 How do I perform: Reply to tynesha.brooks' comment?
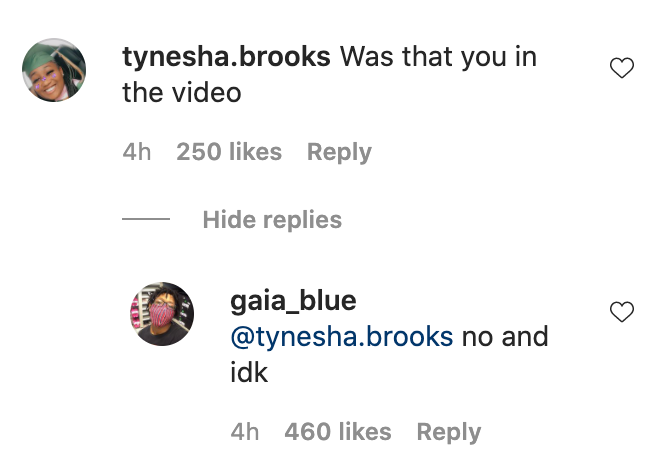click(339, 152)
